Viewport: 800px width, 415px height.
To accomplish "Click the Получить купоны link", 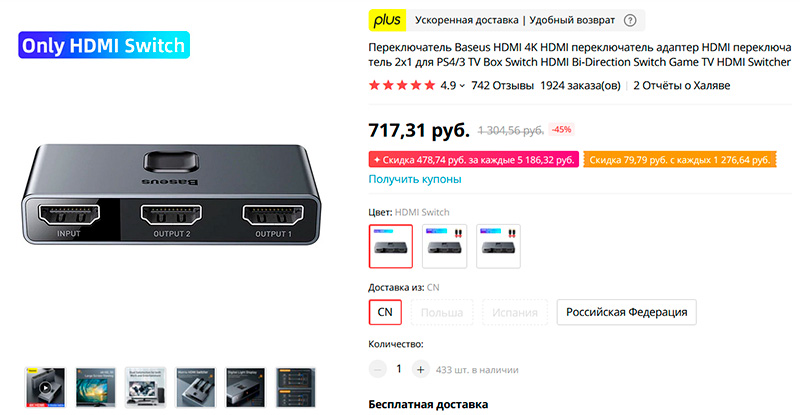I will (415, 179).
